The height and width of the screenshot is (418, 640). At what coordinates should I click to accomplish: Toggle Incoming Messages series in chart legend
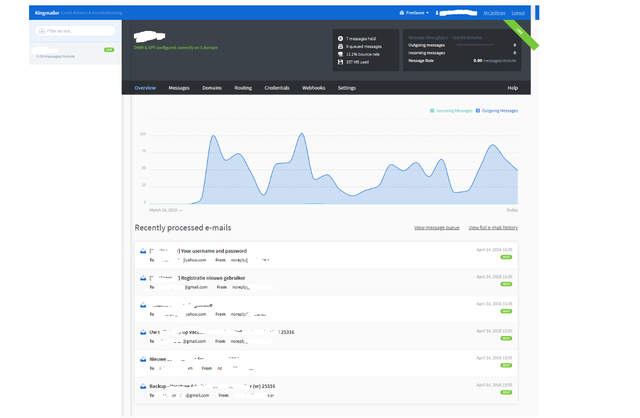coord(450,110)
